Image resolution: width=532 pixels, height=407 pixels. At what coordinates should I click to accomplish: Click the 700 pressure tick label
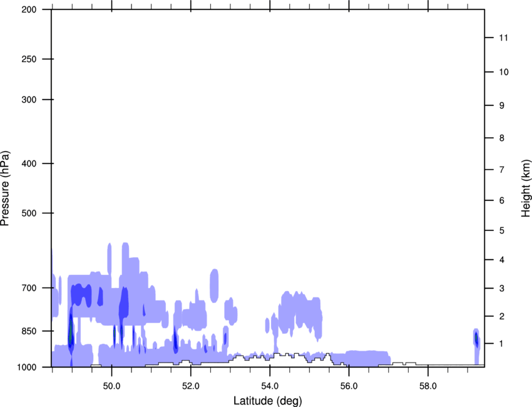coord(29,288)
